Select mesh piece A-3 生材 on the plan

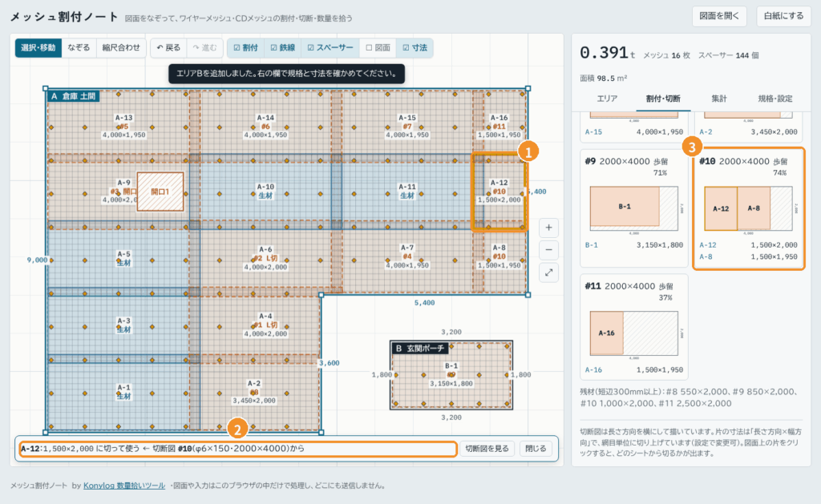(x=123, y=325)
